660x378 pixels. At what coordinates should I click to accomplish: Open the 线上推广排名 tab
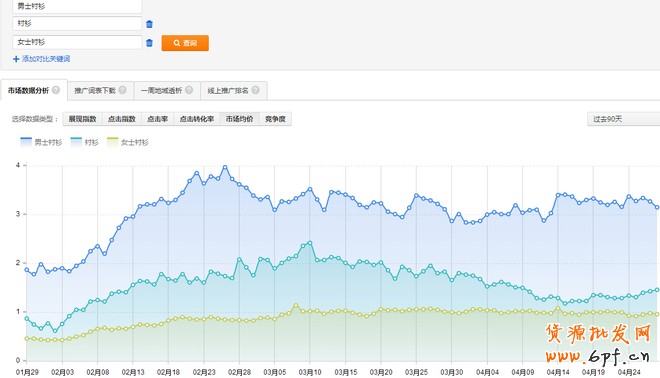click(x=234, y=91)
